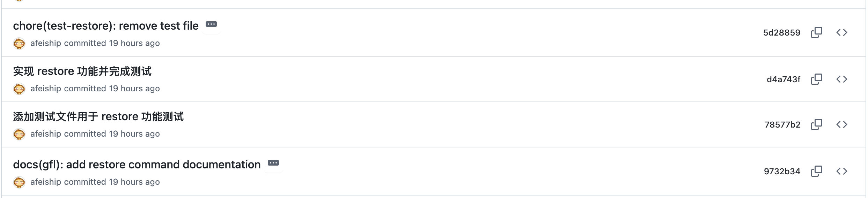This screenshot has height=198, width=868.
Task: Browse repository at commit d4a743f
Action: click(841, 79)
